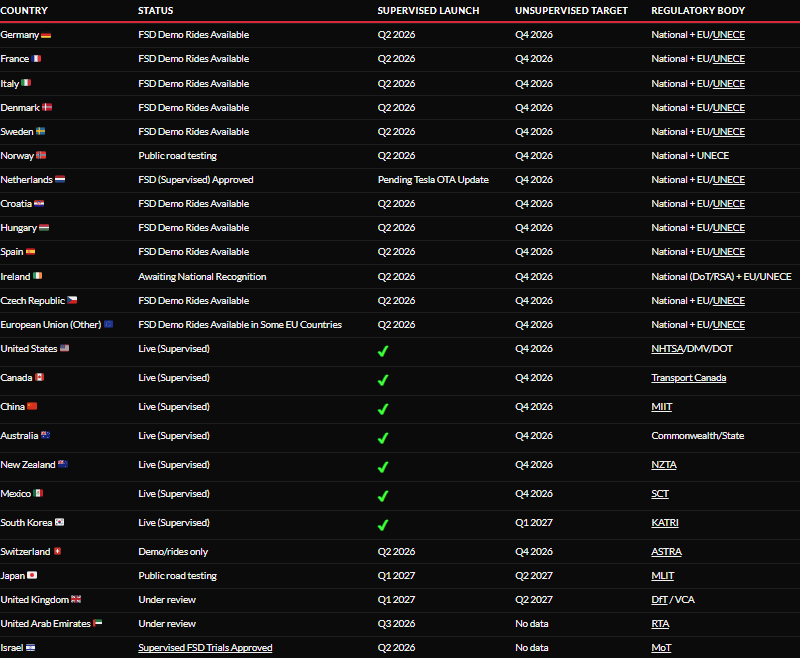Screen dimensions: 800x658
Task: Open the NZTA link
Action: click(664, 465)
